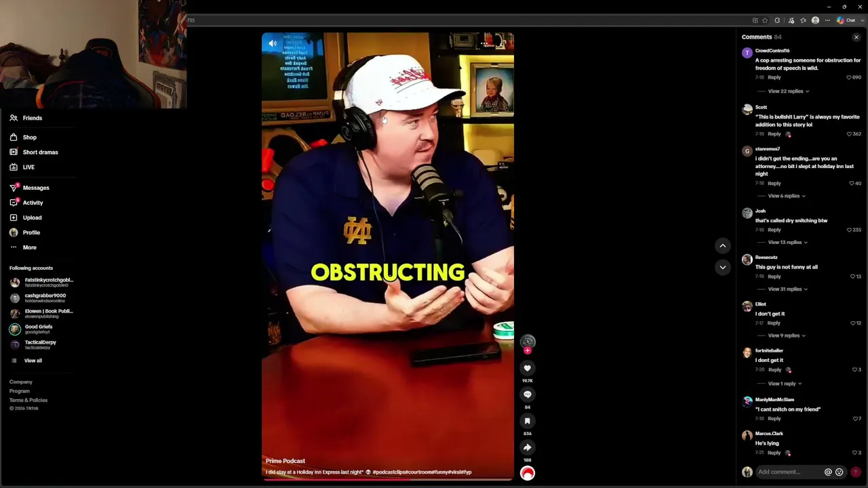Open the More menu in sidebar
The height and width of the screenshot is (488, 868).
click(29, 247)
